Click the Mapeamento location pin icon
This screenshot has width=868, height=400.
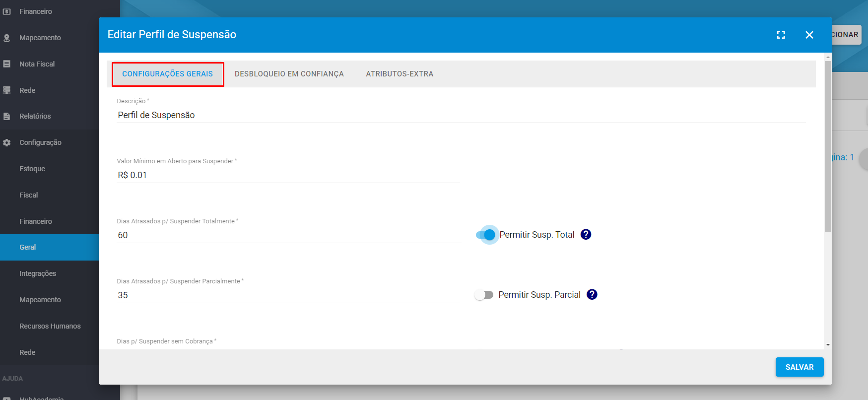[7, 38]
